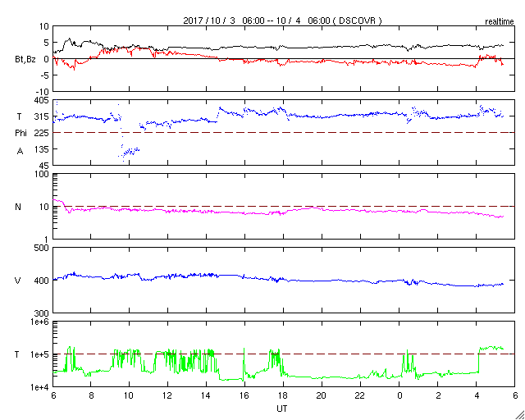Click the plot title with DSCOVR date range
The height and width of the screenshot is (420, 525).
coord(282,21)
